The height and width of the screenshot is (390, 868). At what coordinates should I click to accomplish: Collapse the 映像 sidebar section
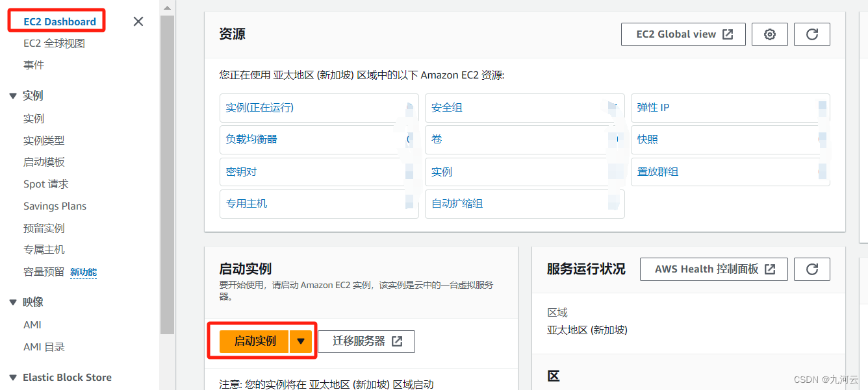click(13, 302)
